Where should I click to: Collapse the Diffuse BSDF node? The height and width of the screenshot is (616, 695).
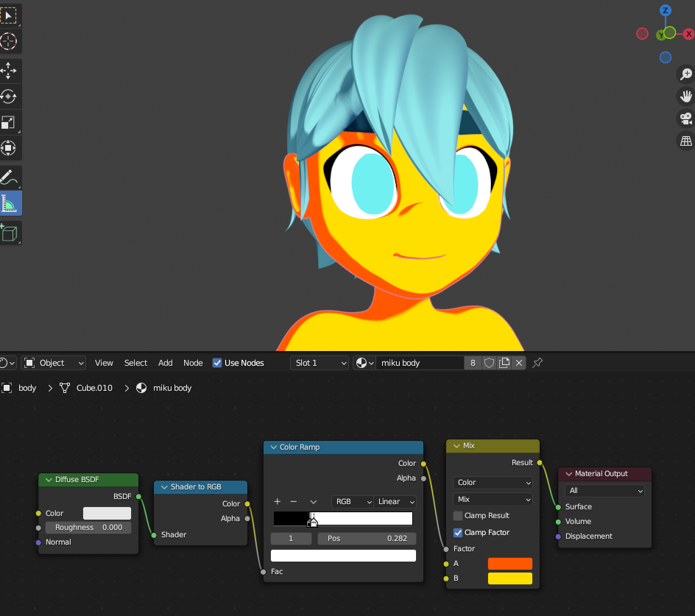point(49,480)
